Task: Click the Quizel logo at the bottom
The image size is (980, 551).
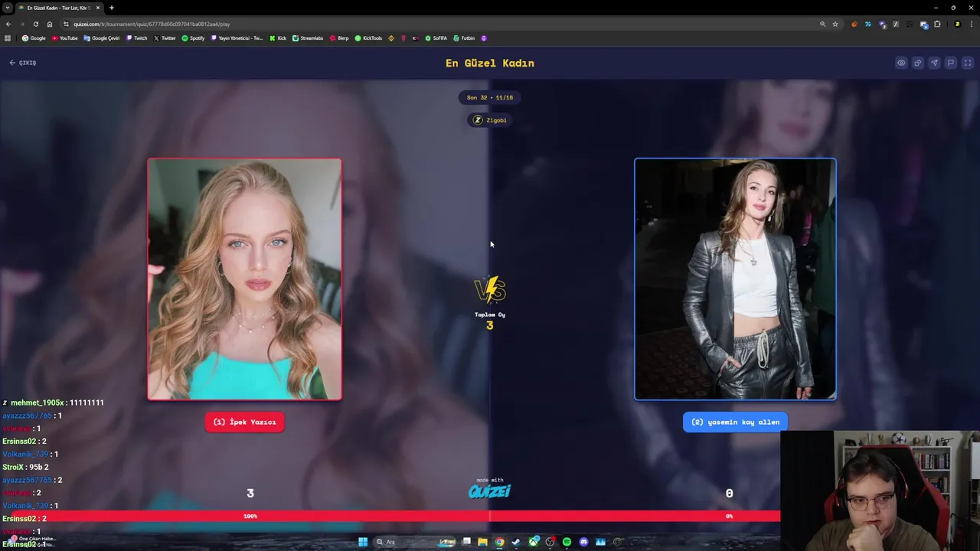Action: 489,490
